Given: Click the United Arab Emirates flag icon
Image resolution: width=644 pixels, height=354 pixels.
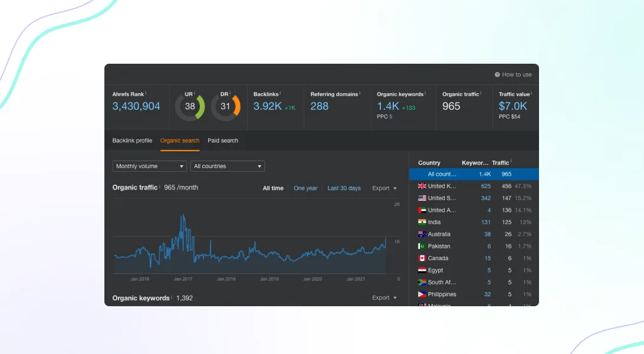Looking at the screenshot, I should pos(422,210).
